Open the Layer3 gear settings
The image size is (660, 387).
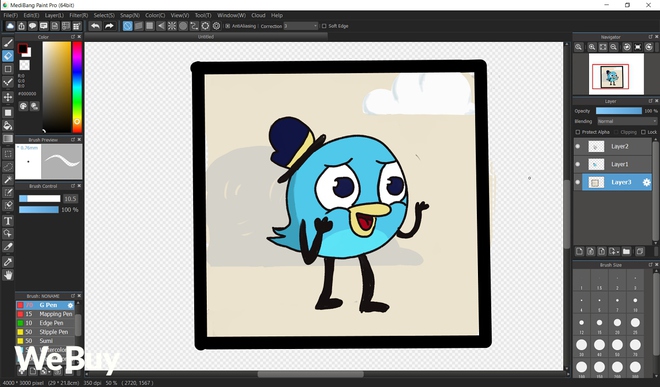pyautogui.click(x=647, y=182)
